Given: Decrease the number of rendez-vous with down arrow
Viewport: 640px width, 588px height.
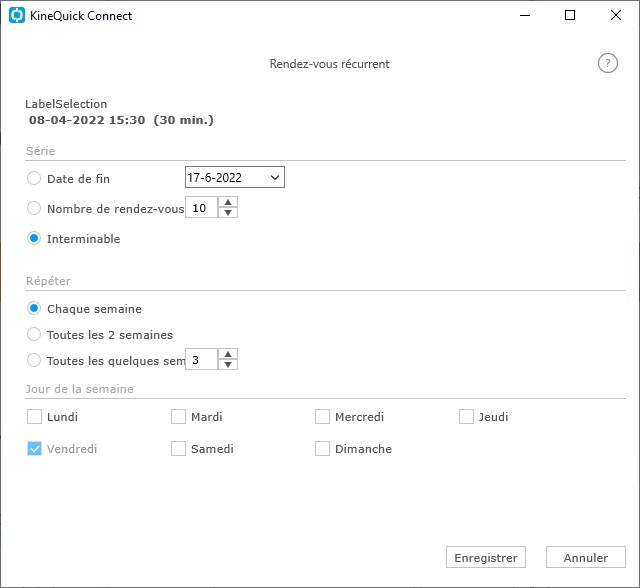Looking at the screenshot, I should (x=228, y=213).
